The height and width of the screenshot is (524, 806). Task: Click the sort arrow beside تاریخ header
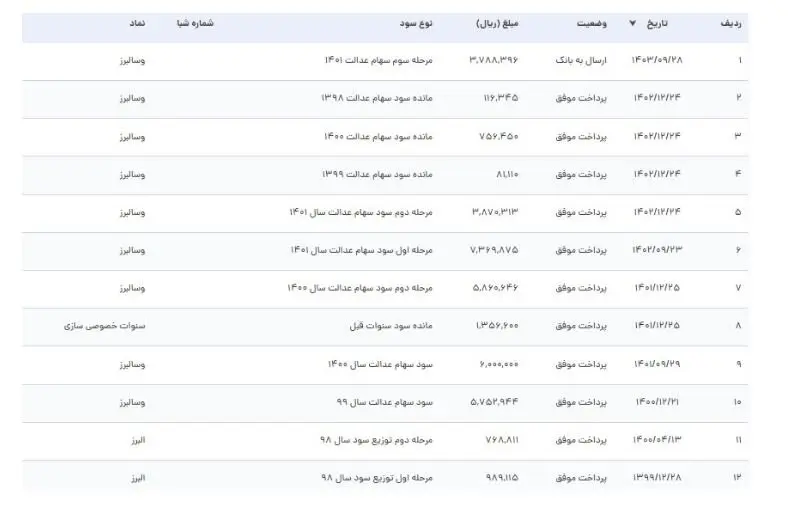pos(632,23)
